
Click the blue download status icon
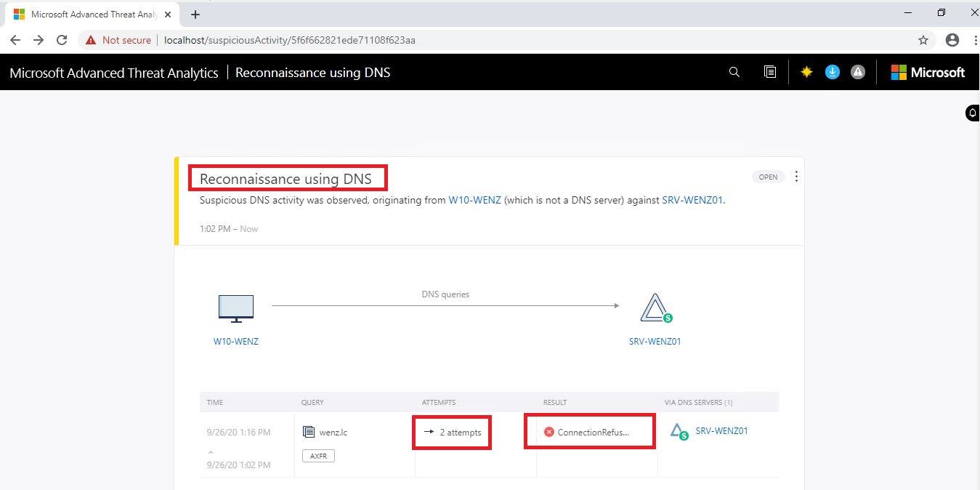833,72
